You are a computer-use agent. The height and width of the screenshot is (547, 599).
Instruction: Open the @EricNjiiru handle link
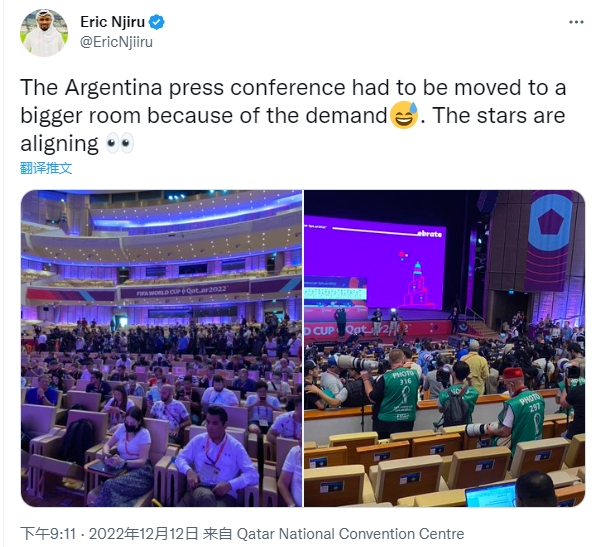[117, 42]
